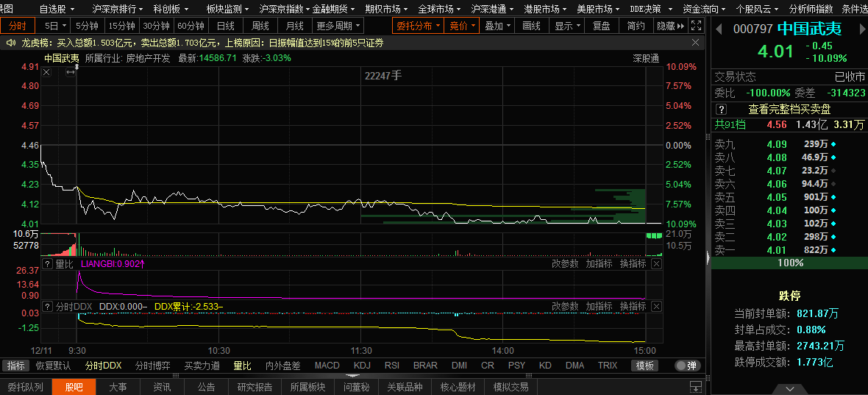The image size is (868, 395).
Task: Click the fullscreen expand icon in chart toolbar
Action: 694,26
